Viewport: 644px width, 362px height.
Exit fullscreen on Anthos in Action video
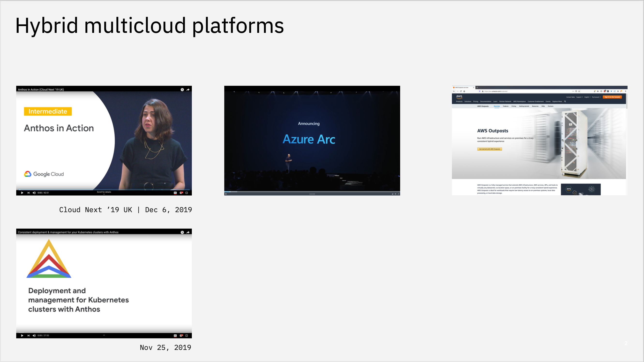click(x=187, y=193)
